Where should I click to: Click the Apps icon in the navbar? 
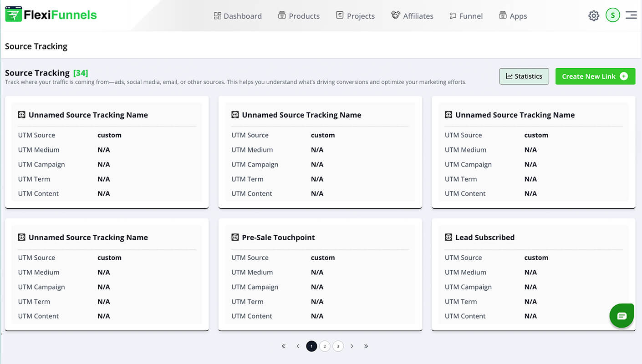[502, 15]
